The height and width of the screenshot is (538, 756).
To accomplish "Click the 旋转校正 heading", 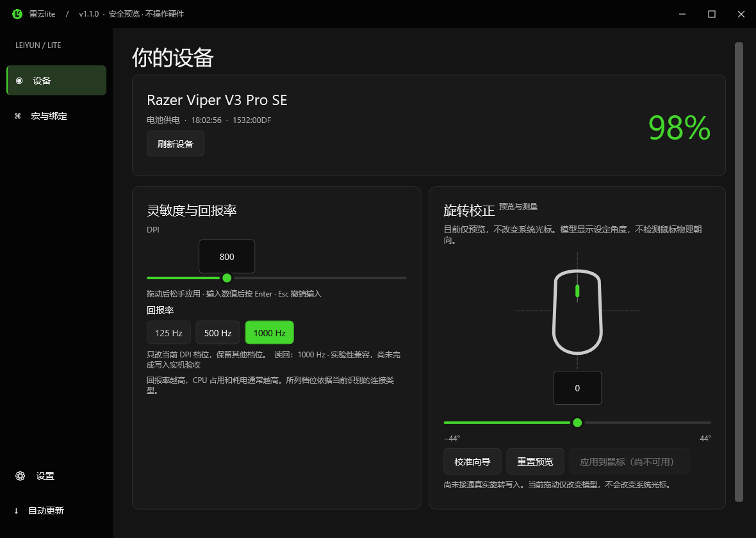I will click(x=469, y=211).
